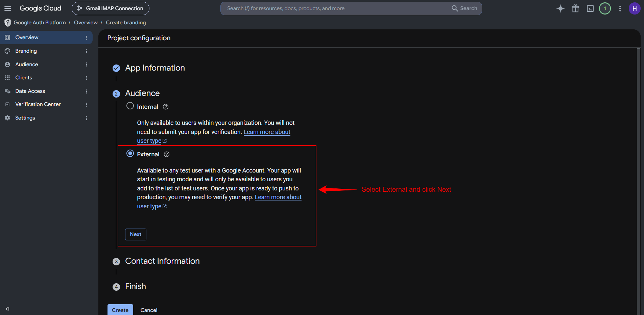
Task: Open the three-dot menu beside Branding
Action: click(x=87, y=51)
